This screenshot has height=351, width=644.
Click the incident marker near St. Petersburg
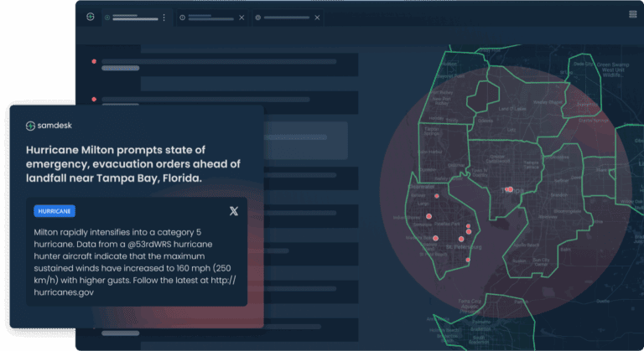coord(461,239)
